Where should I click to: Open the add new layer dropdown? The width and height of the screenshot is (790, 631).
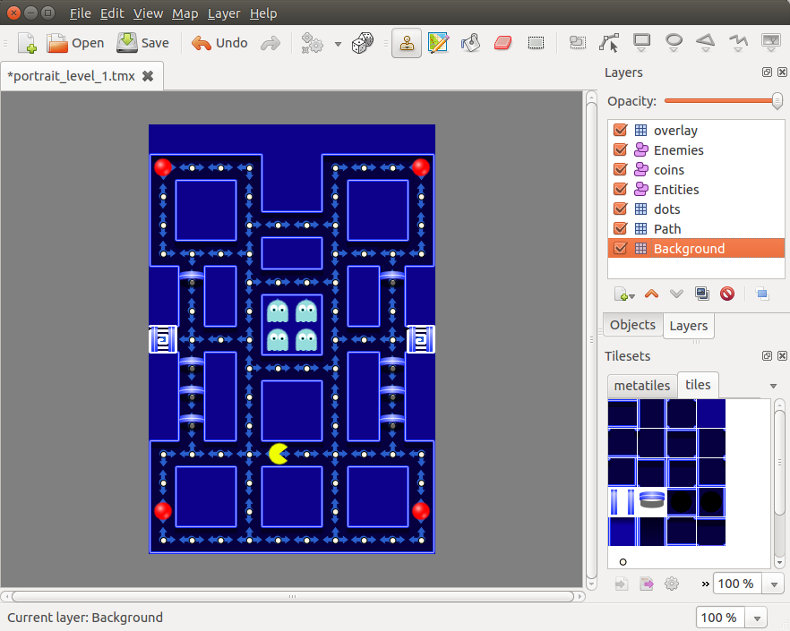[x=624, y=294]
